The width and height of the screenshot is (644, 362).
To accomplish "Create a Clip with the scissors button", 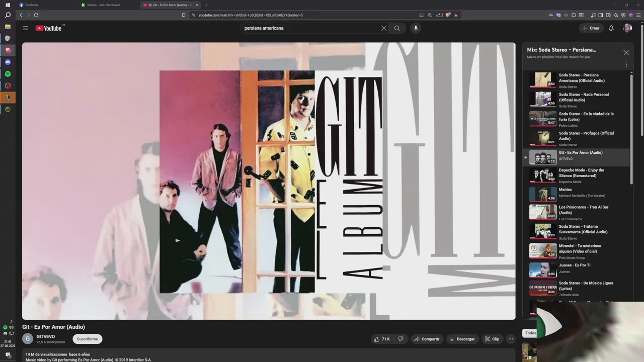I will 492,339.
